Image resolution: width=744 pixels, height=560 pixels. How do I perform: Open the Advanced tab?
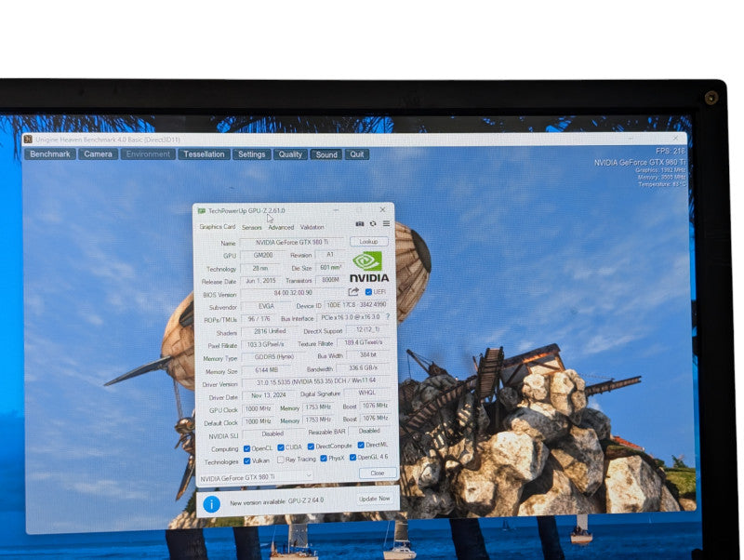(281, 228)
